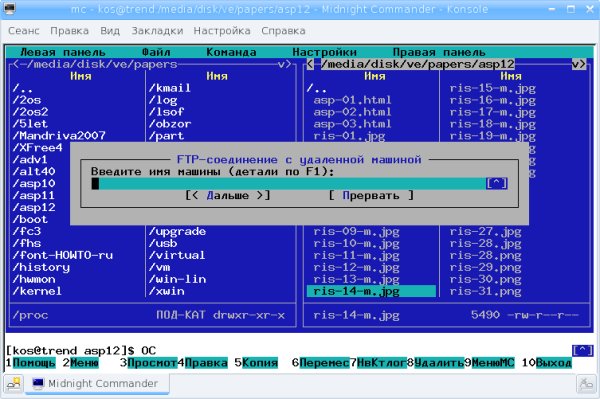This screenshot has height=399, width=600.
Task: Select the Midnight Commander tab in Konsole
Action: 97,384
